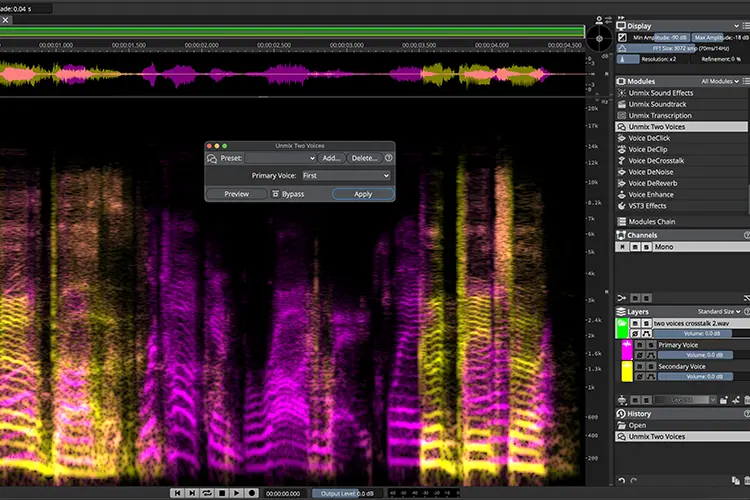Mute the Primary Voice layer
750x500 pixels.
(640, 344)
